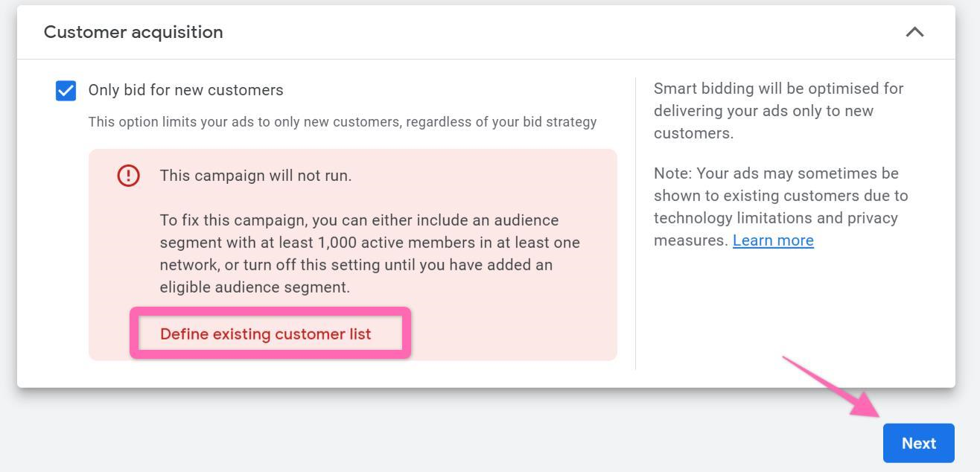Collapse the Customer acquisition section chevron
This screenshot has height=472, width=980.
914,32
